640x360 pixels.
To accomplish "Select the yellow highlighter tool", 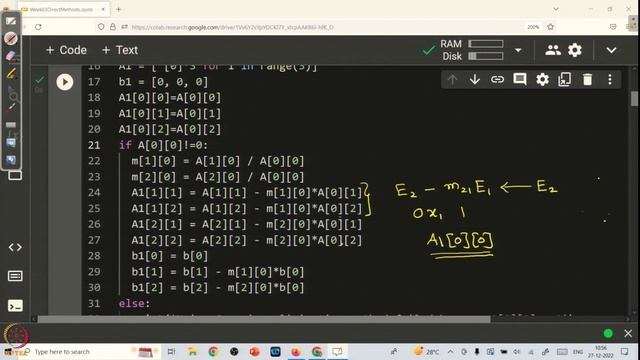I will coord(11,74).
